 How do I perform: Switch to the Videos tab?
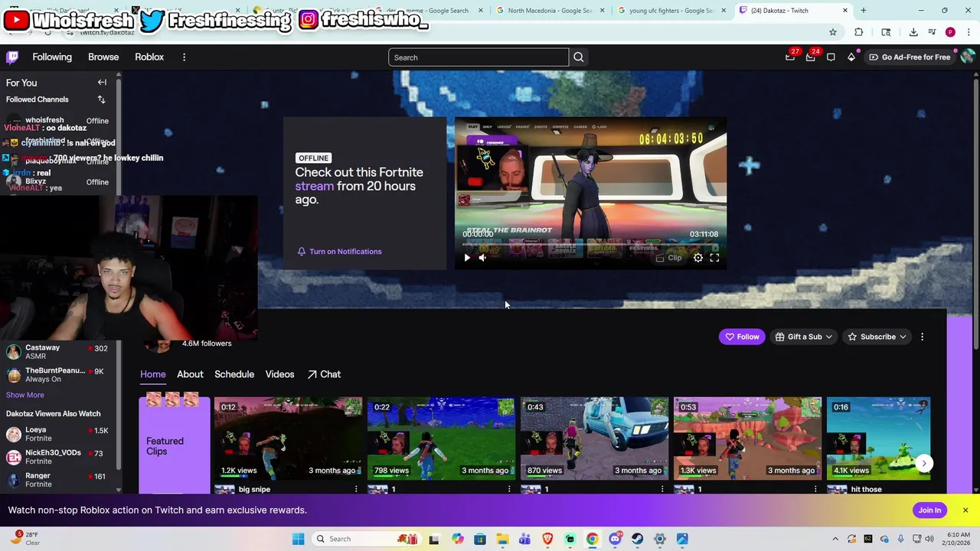279,374
